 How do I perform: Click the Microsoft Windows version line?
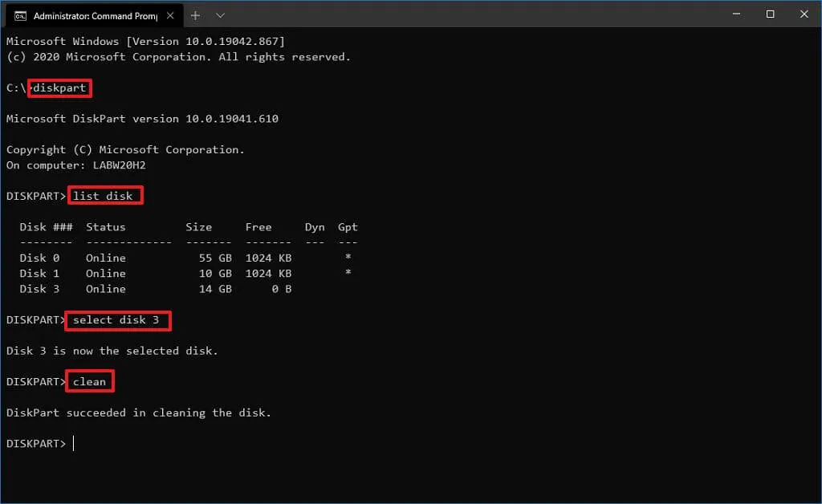144,41
